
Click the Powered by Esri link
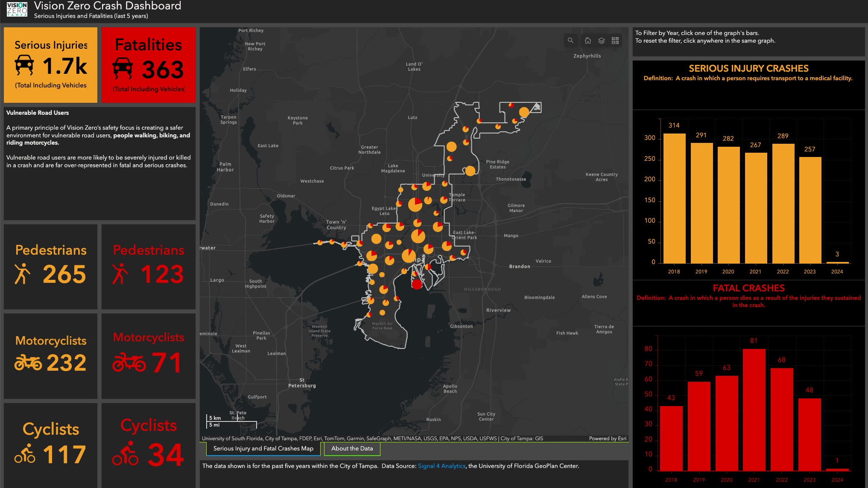(x=608, y=438)
